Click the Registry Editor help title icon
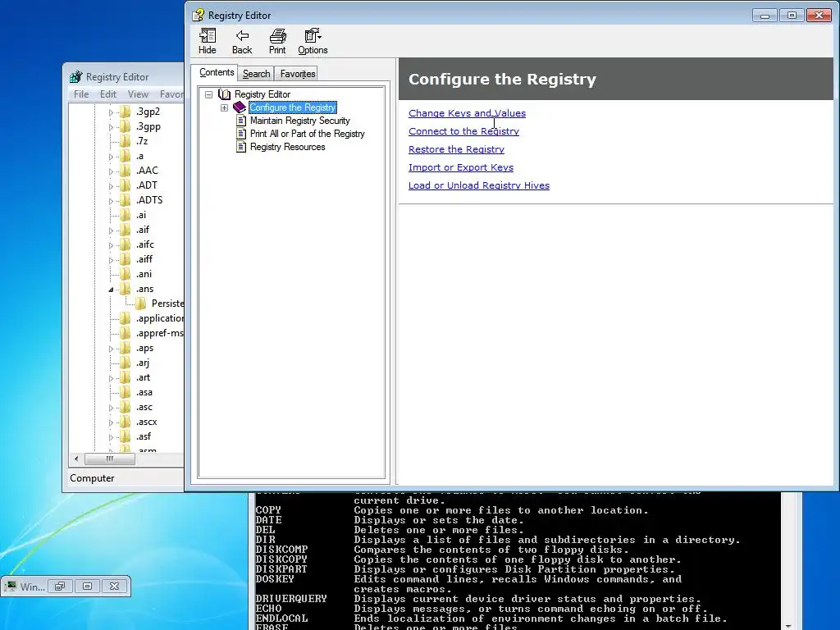Viewport: 840px width, 630px height. (x=199, y=15)
